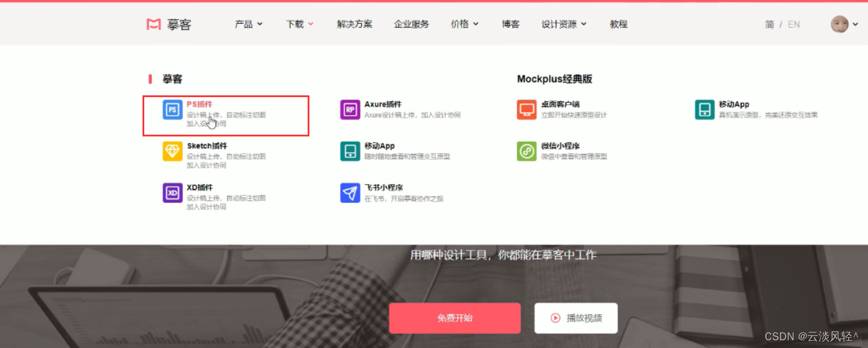Click the 摹客 移动App tablet icon
Image resolution: width=868 pixels, height=348 pixels.
(x=350, y=151)
